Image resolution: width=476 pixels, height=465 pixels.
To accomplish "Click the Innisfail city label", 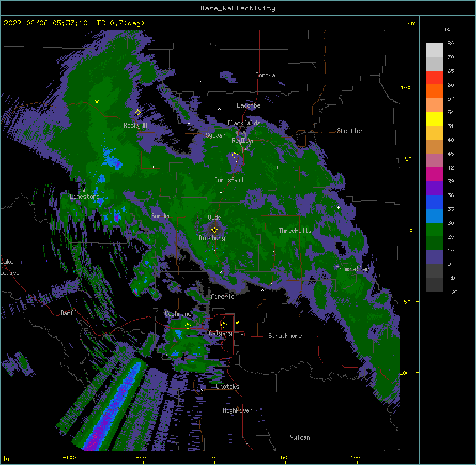I will tap(229, 180).
